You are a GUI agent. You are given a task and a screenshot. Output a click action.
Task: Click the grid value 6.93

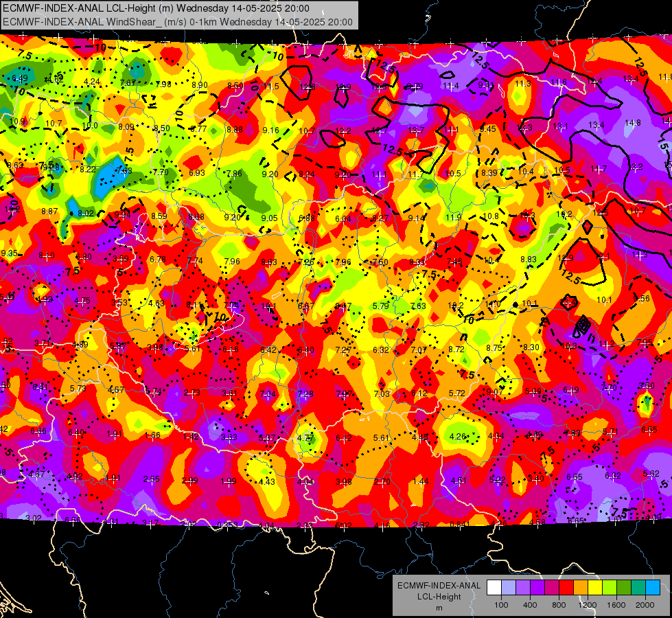pos(197,172)
